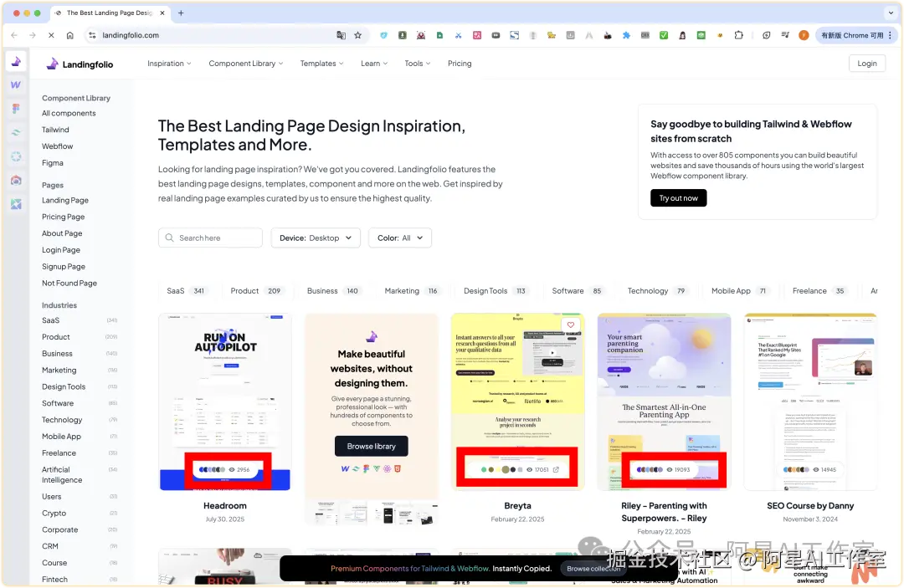Viewport: 904px width, 588px height.
Task: Click the scissors extension icon
Action: click(x=459, y=35)
